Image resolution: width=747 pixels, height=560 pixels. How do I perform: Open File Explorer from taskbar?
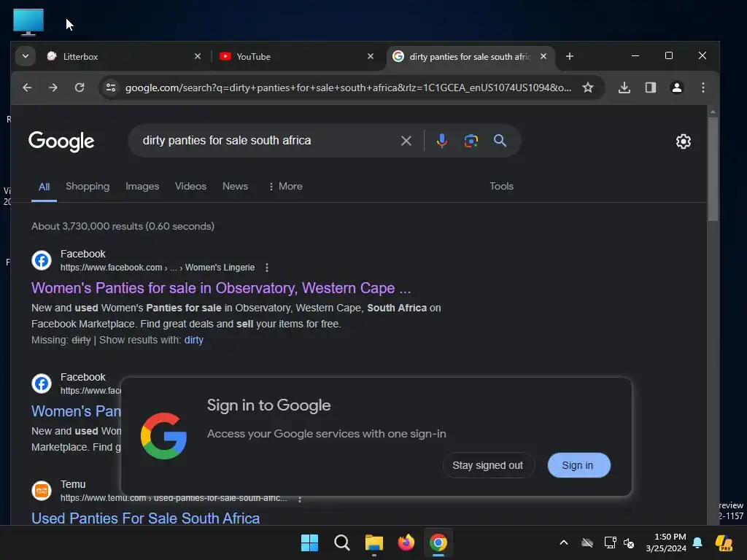pos(374,542)
